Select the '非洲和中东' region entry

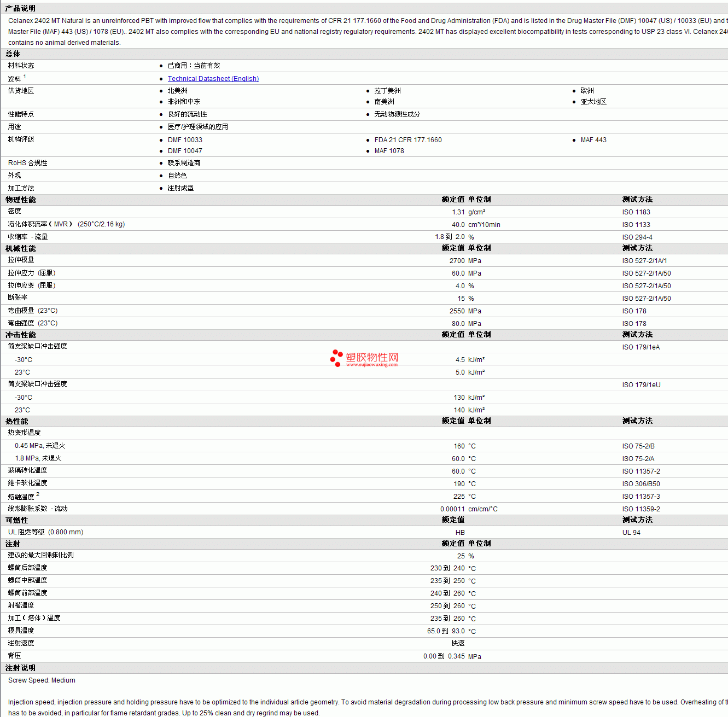tap(184, 102)
